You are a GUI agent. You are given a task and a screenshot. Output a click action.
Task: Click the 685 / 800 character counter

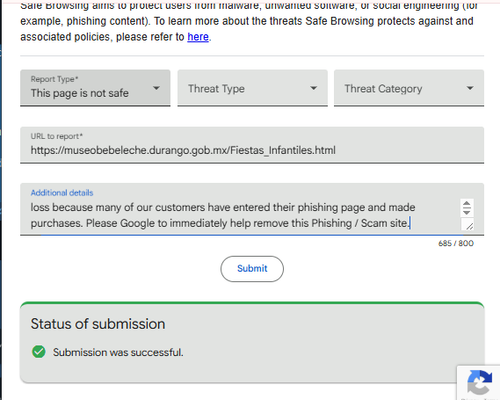(456, 243)
